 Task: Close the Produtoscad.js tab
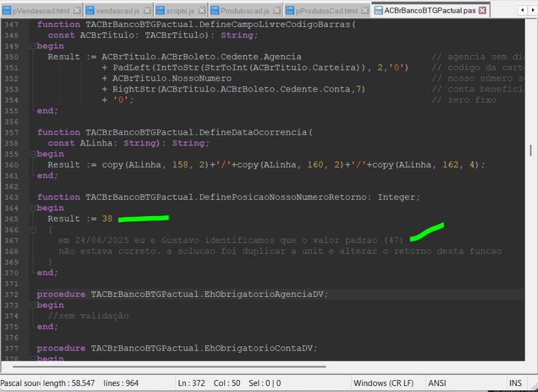point(277,11)
